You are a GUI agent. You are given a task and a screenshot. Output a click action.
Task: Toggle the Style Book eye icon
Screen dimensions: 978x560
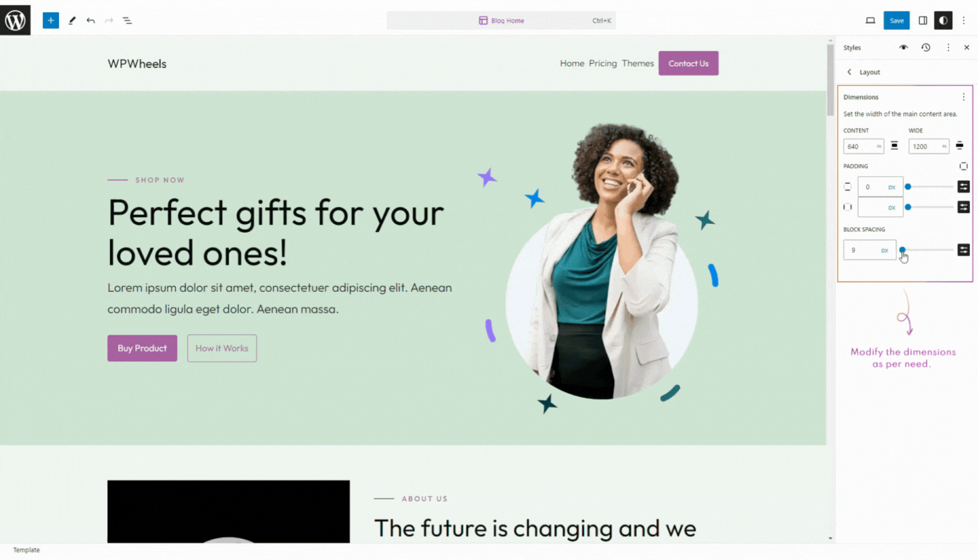click(x=903, y=48)
